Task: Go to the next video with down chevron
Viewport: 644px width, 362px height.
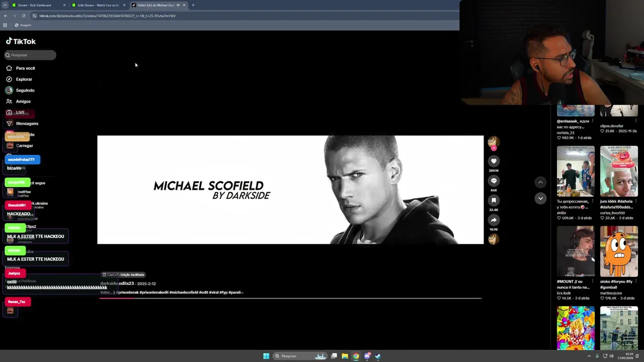Action: click(540, 198)
